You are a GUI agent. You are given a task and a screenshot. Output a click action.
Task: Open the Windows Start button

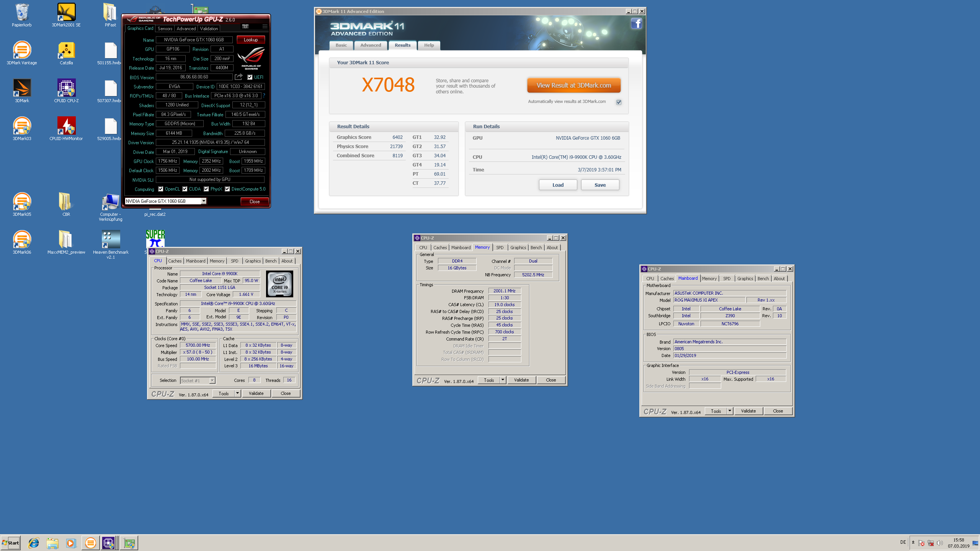pyautogui.click(x=11, y=543)
